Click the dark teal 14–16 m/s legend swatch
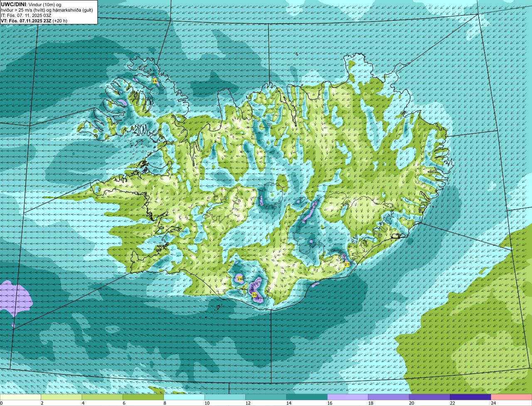The width and height of the screenshot is (532, 406). pyautogui.click(x=307, y=397)
